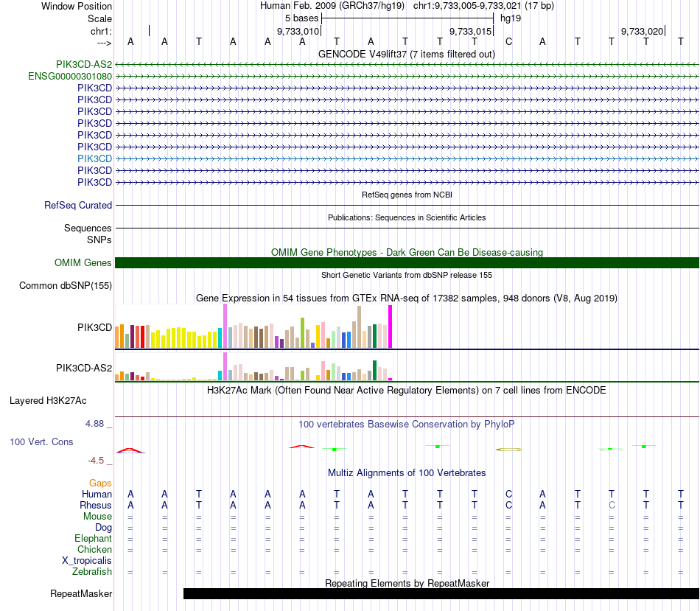Open the GTEx Gene Expression track title

[406, 298]
